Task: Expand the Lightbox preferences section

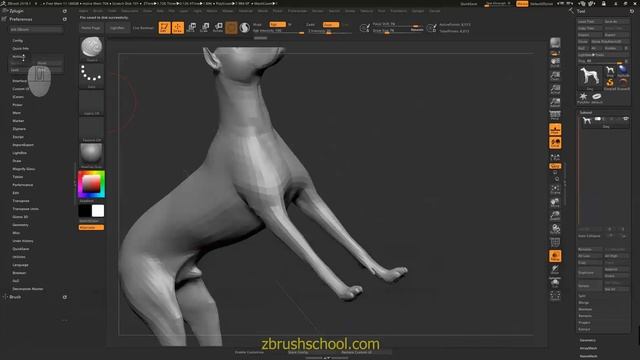Action: pyautogui.click(x=20, y=153)
